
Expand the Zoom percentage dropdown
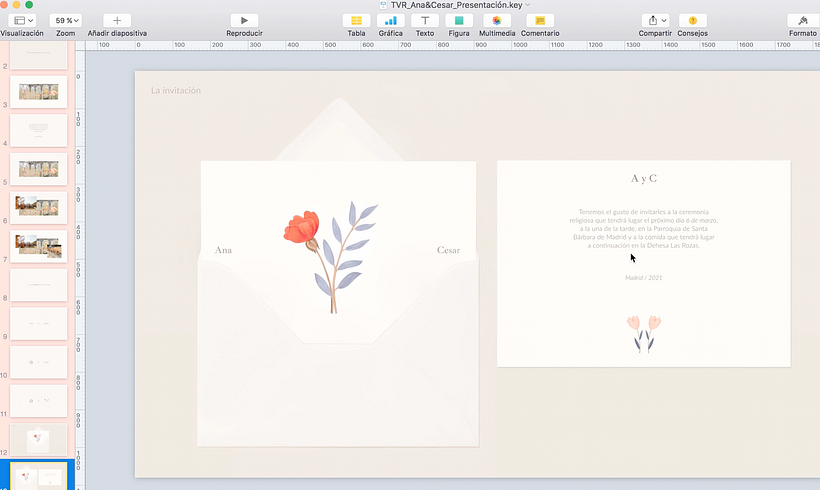click(x=66, y=20)
